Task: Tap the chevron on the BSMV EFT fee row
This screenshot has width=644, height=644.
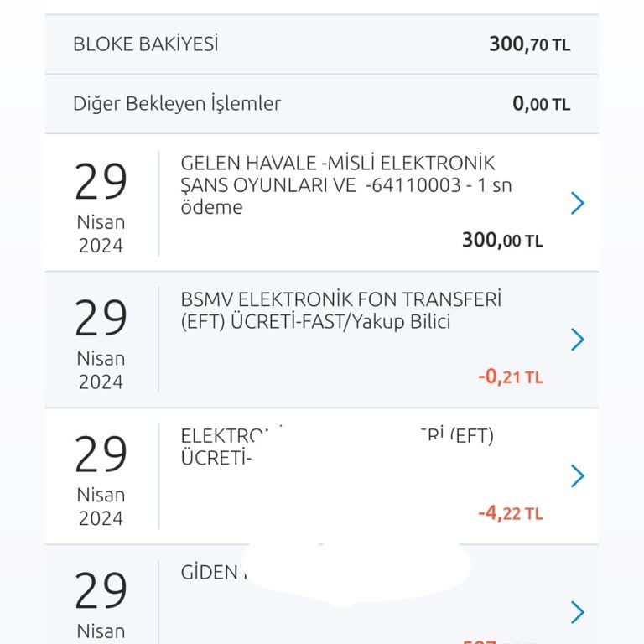Action: 577,340
